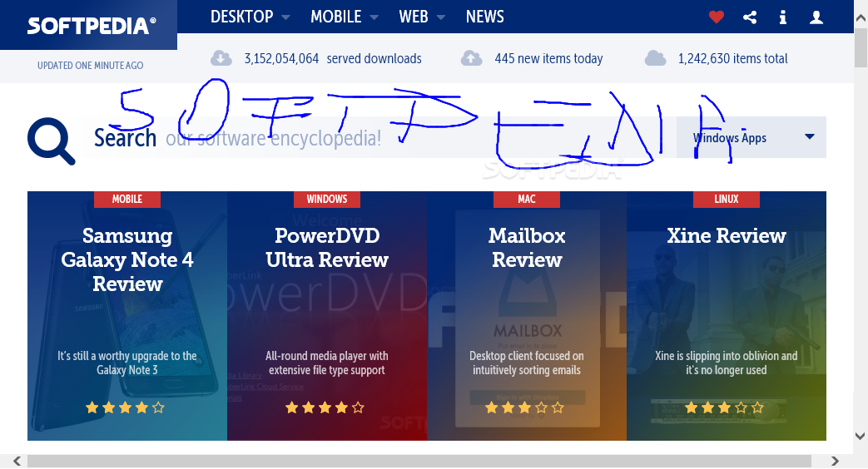Click the horizontal scrollbar thumb
Image resolution: width=868 pixels, height=469 pixels.
[x=419, y=462]
